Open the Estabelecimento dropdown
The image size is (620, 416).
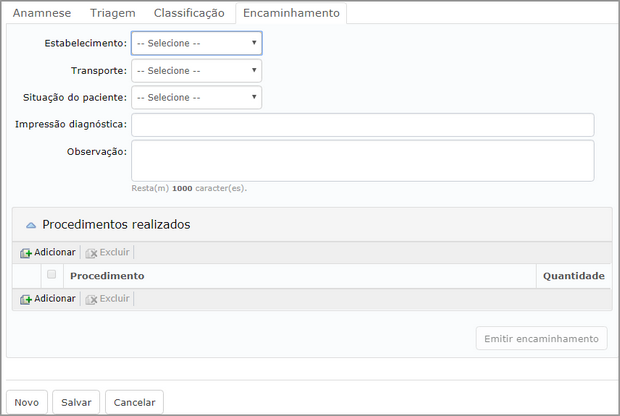coord(197,43)
